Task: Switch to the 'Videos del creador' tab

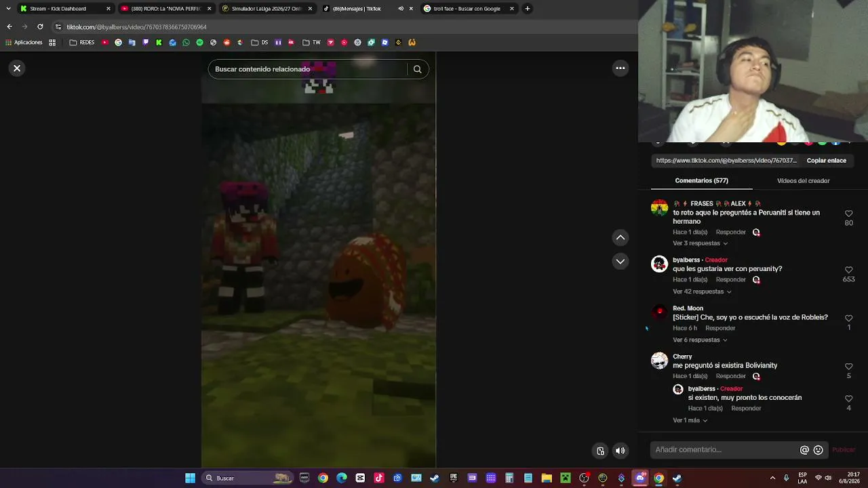Action: pyautogui.click(x=803, y=181)
